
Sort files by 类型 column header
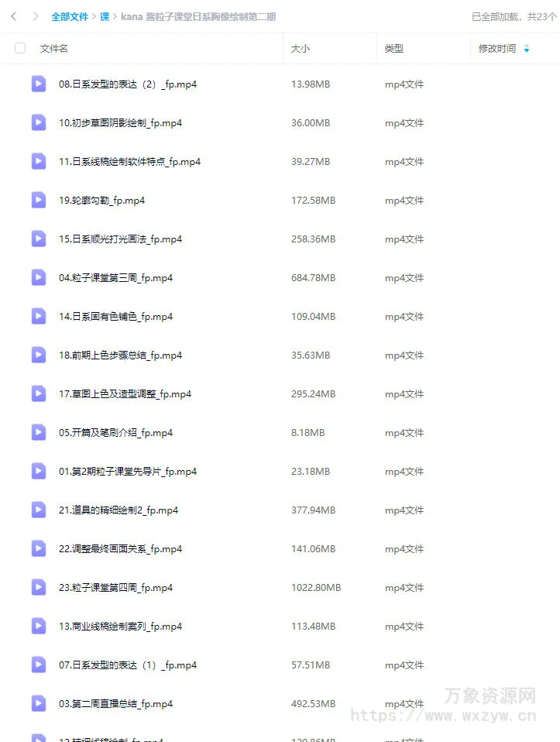pyautogui.click(x=393, y=48)
